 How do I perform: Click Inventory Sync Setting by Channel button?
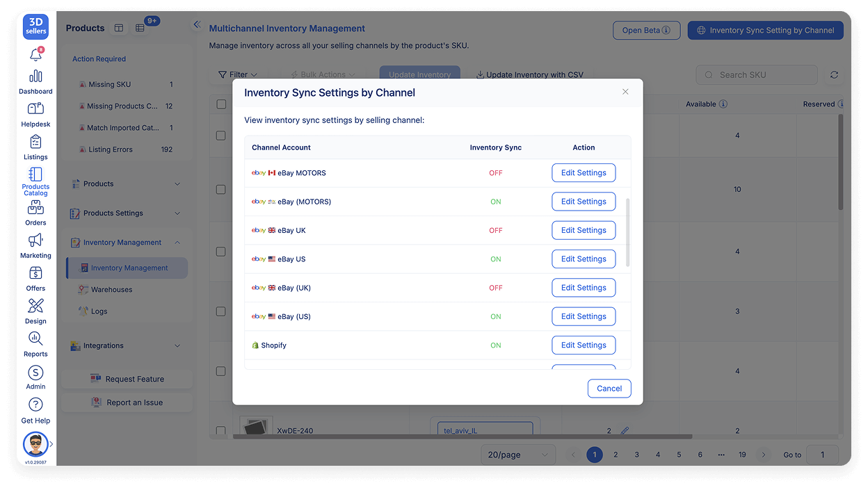click(765, 31)
